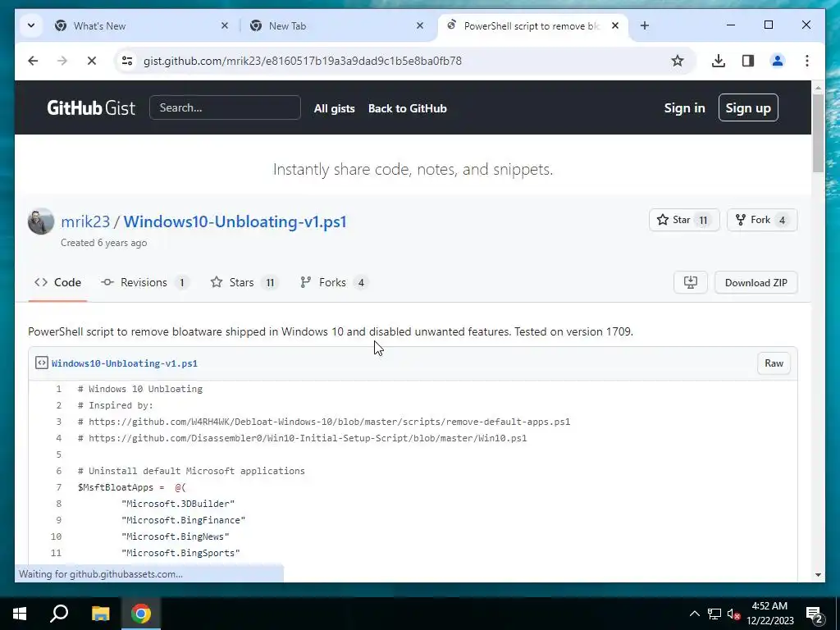Open Chrome downloads icon
Image resolution: width=840 pixels, height=630 pixels.
(x=719, y=61)
